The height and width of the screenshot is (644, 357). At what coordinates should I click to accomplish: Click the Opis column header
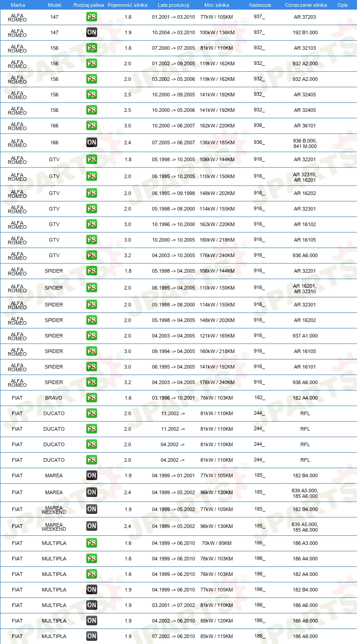(342, 5)
